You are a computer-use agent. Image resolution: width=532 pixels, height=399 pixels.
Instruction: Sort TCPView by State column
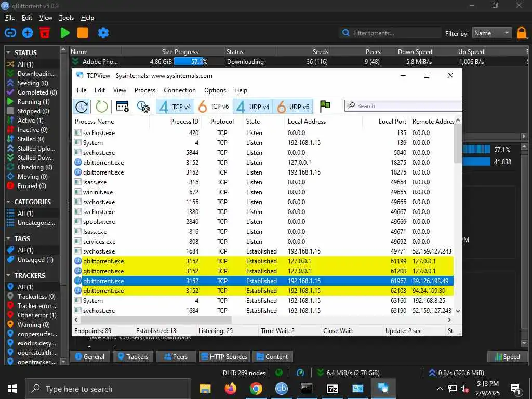point(263,122)
